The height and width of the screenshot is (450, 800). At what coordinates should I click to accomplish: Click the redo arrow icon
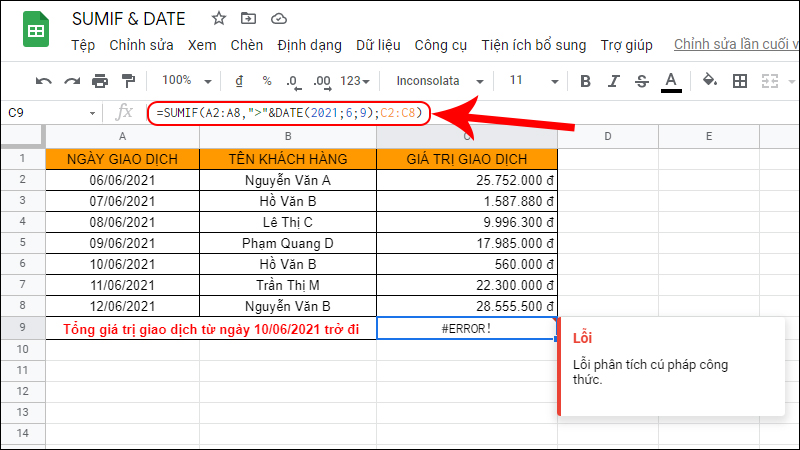71,81
